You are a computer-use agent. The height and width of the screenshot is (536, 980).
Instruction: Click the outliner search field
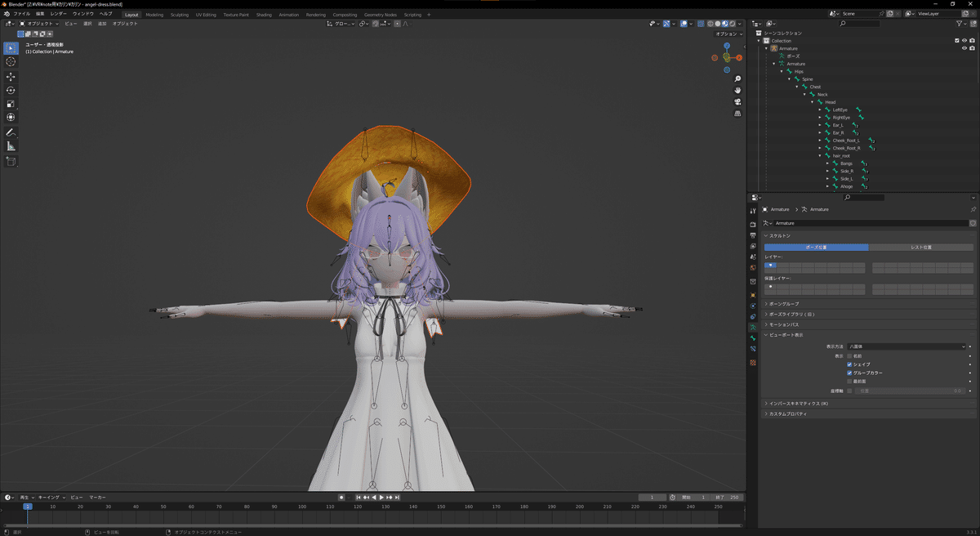coord(860,24)
